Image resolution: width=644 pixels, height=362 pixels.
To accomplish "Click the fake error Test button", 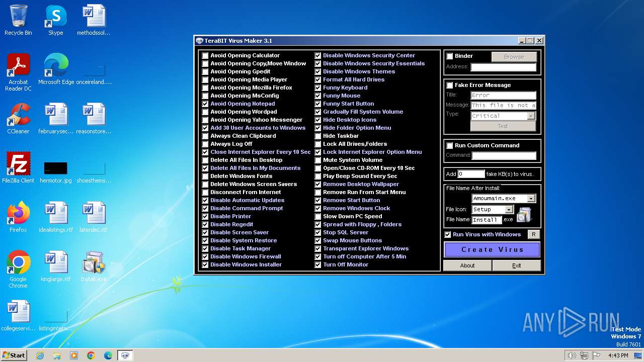I will 503,126.
